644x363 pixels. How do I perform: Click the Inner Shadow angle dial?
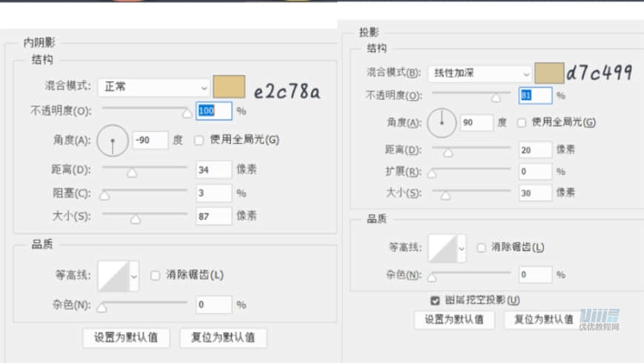click(x=113, y=139)
